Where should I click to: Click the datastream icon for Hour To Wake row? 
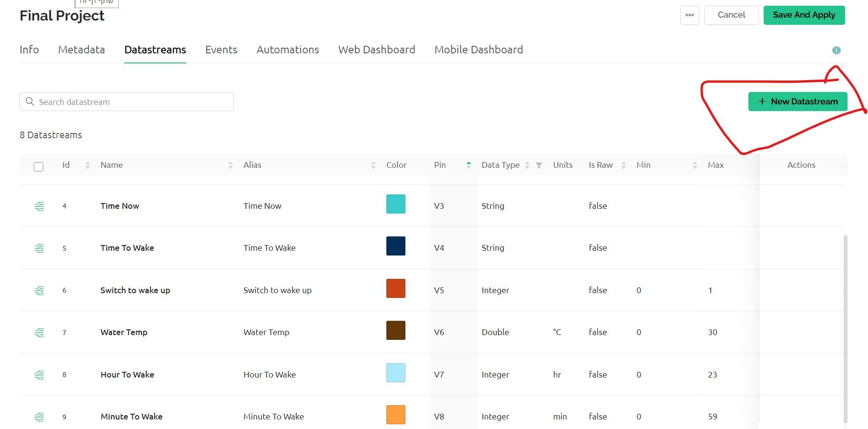tap(39, 375)
